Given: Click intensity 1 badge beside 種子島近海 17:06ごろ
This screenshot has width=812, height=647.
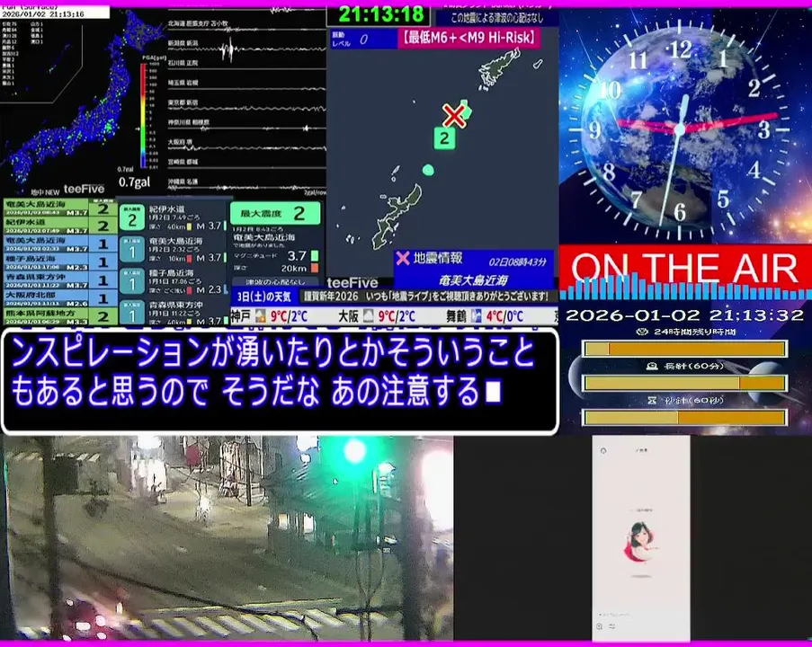Looking at the screenshot, I should pos(132,281).
